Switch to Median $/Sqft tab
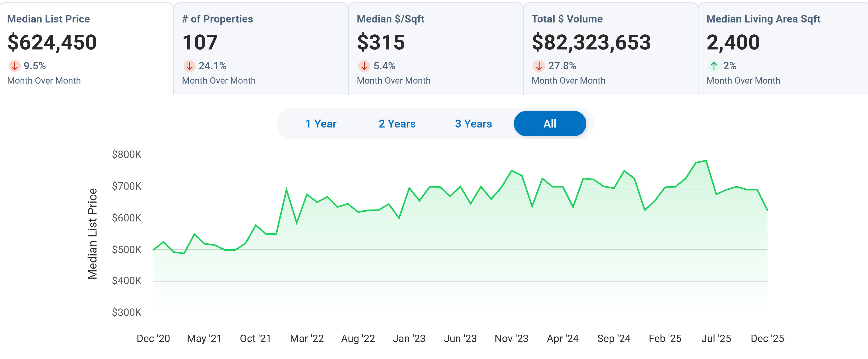Image resolution: width=868 pixels, height=359 pixels. pyautogui.click(x=390, y=19)
